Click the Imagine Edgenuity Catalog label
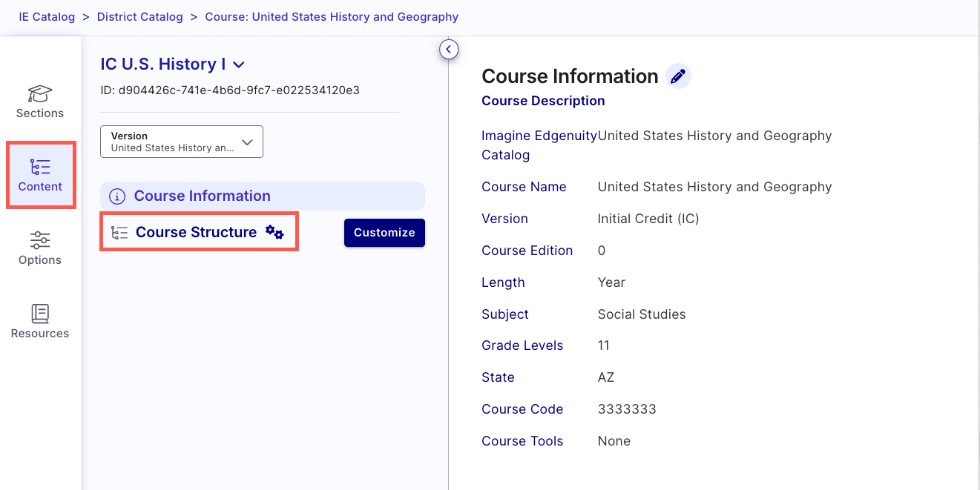Screen dimensions: 980x490 (539, 145)
